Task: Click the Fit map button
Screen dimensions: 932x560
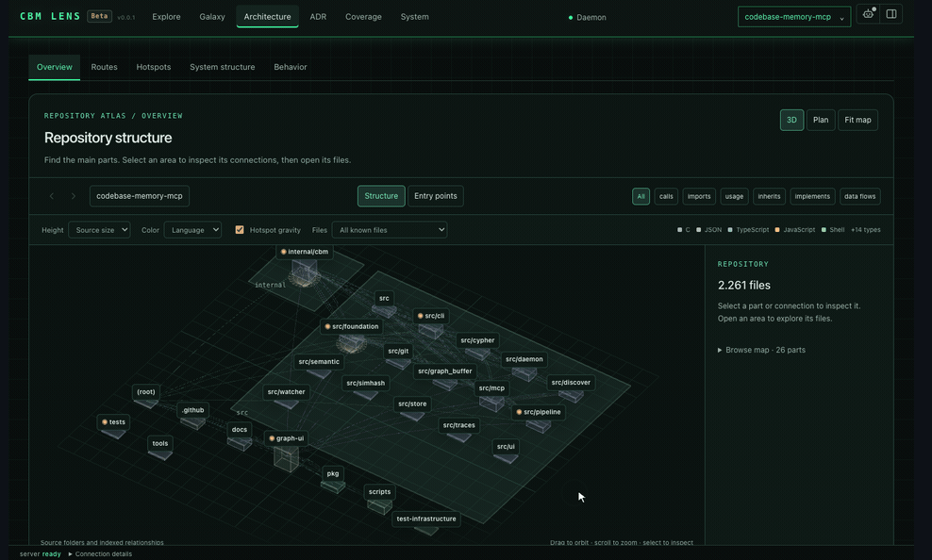Action: (857, 120)
